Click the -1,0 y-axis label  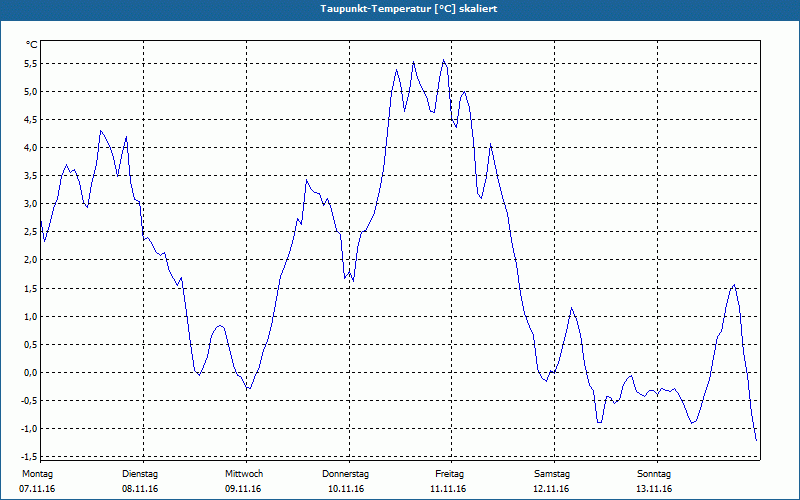tap(30, 429)
